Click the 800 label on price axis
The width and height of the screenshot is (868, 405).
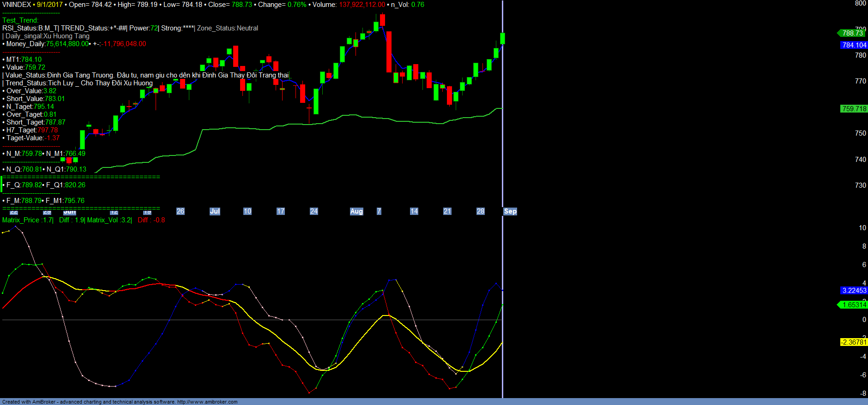(860, 4)
